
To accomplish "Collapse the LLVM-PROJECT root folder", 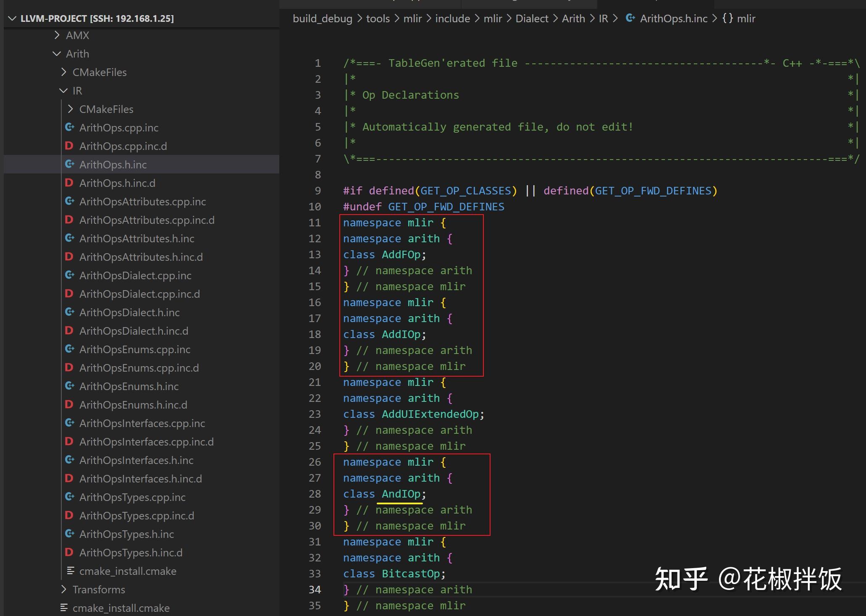I will [12, 18].
